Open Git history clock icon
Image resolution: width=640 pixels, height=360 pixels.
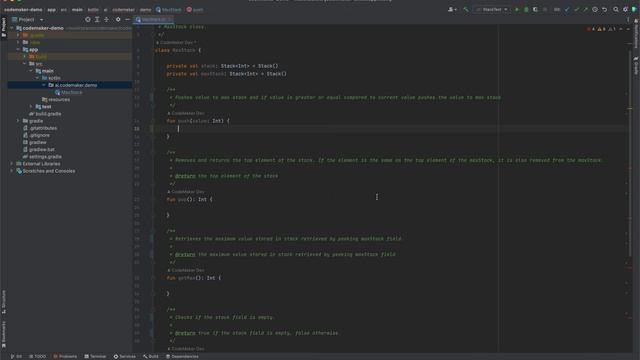point(595,9)
